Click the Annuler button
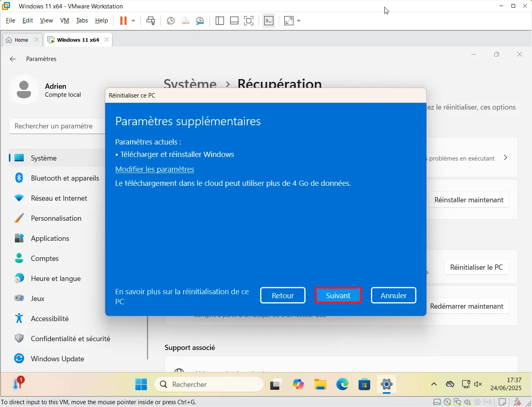 point(393,295)
